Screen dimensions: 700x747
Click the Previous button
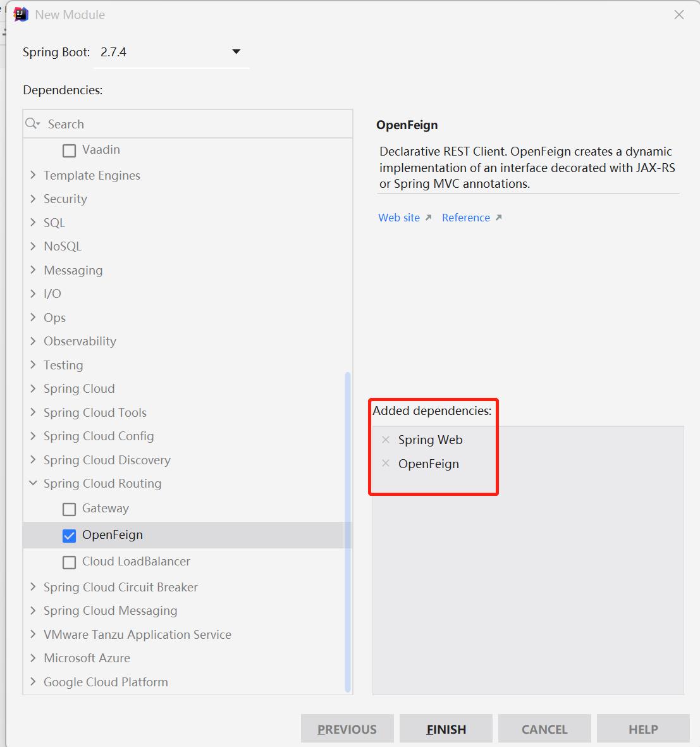point(347,729)
